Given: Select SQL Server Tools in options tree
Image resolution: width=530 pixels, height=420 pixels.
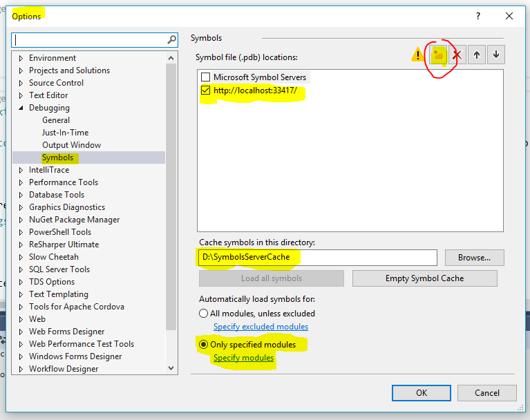Looking at the screenshot, I should [59, 269].
